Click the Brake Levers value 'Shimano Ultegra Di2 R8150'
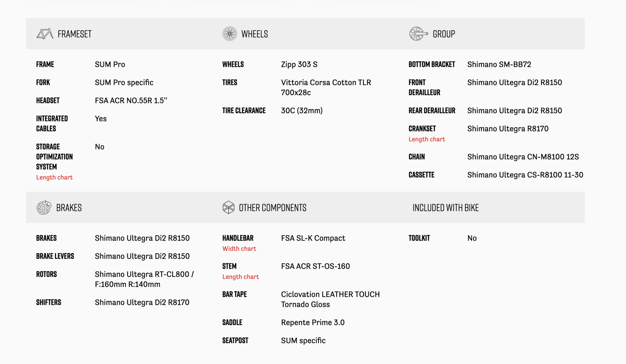Image resolution: width=626 pixels, height=364 pixels. (142, 256)
